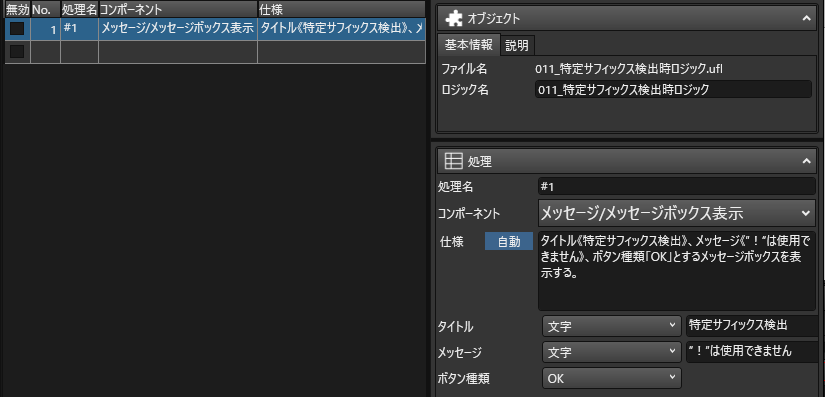Click the ボタン種類 label
This screenshot has height=397, width=825.
[464, 378]
